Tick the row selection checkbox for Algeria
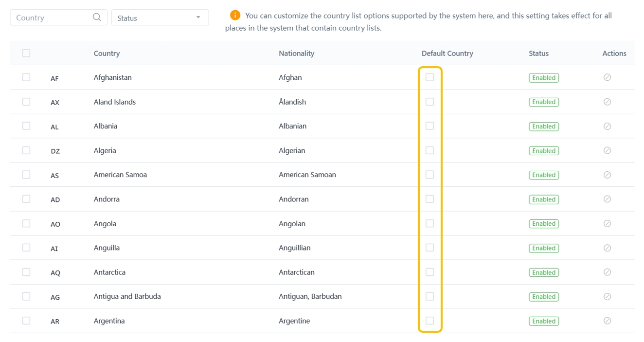Image resolution: width=644 pixels, height=342 pixels. (26, 150)
